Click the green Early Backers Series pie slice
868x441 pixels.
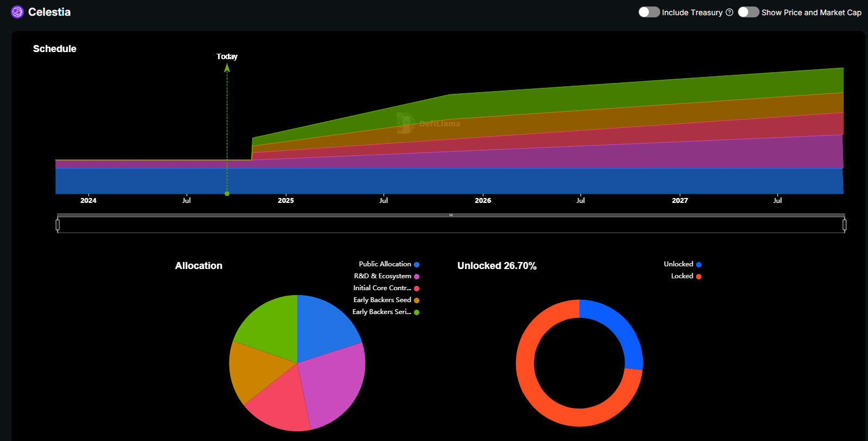coord(270,328)
